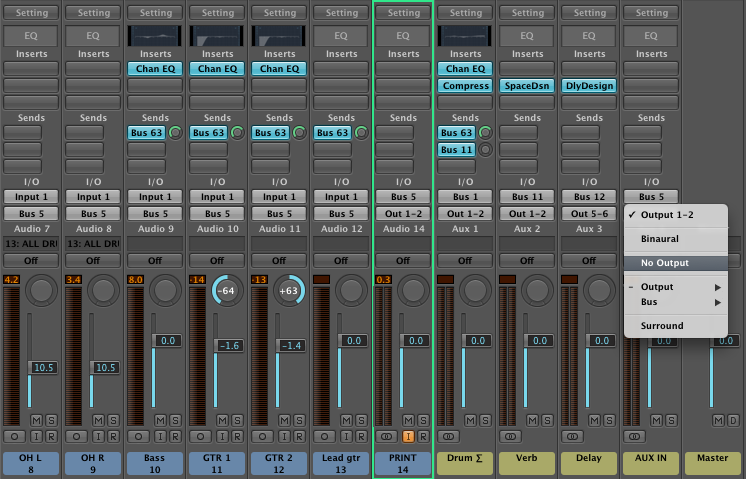The height and width of the screenshot is (479, 746).
Task: Expand the Output submenu
Action: click(x=676, y=287)
